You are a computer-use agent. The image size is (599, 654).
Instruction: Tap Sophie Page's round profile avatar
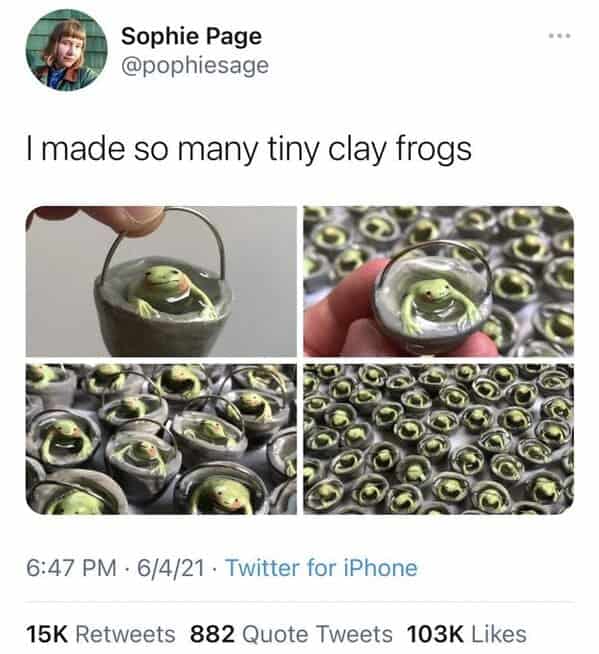tap(67, 50)
